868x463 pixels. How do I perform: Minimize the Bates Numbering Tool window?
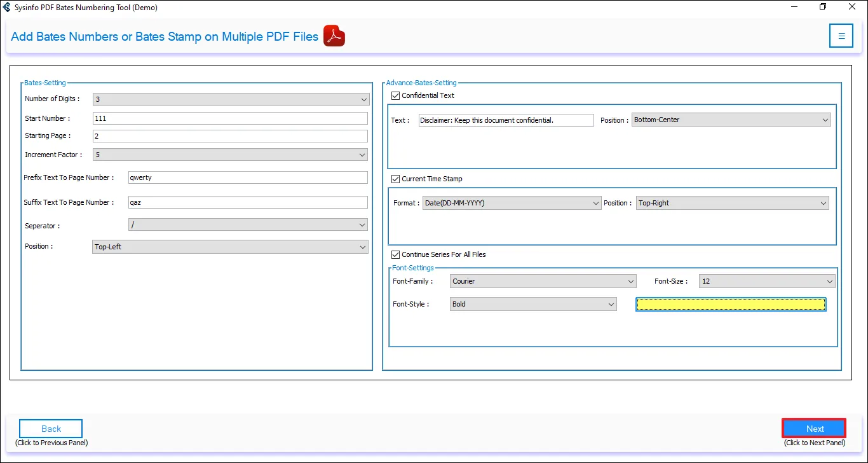coord(794,8)
